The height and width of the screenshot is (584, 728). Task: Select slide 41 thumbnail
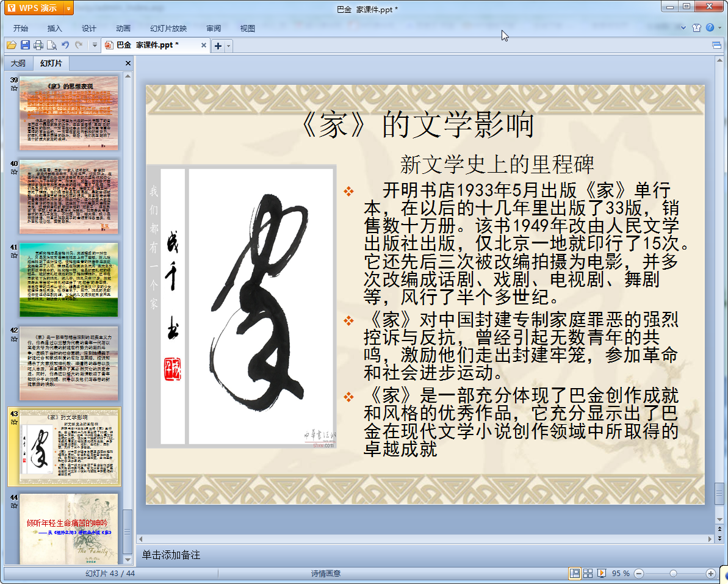tap(69, 280)
